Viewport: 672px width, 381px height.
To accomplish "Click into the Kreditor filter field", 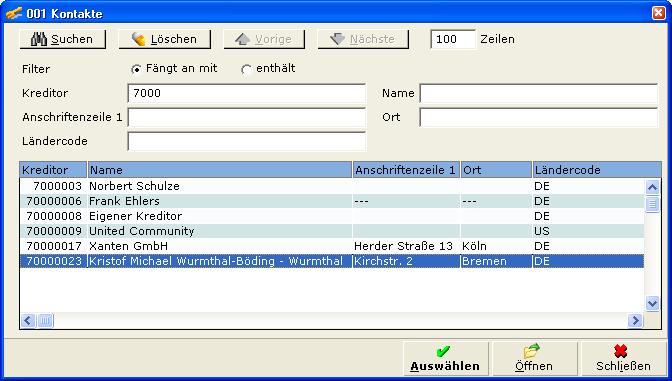I will point(246,93).
